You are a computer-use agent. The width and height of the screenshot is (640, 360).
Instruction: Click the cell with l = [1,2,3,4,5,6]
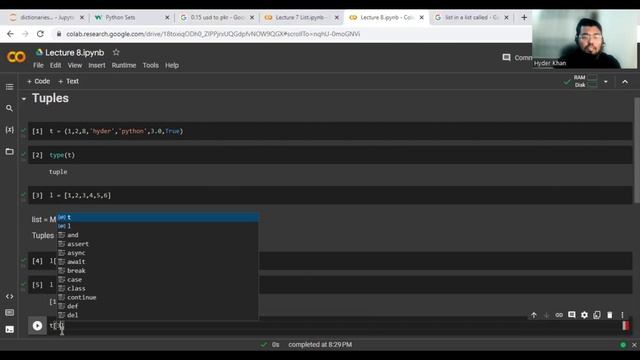pos(330,195)
